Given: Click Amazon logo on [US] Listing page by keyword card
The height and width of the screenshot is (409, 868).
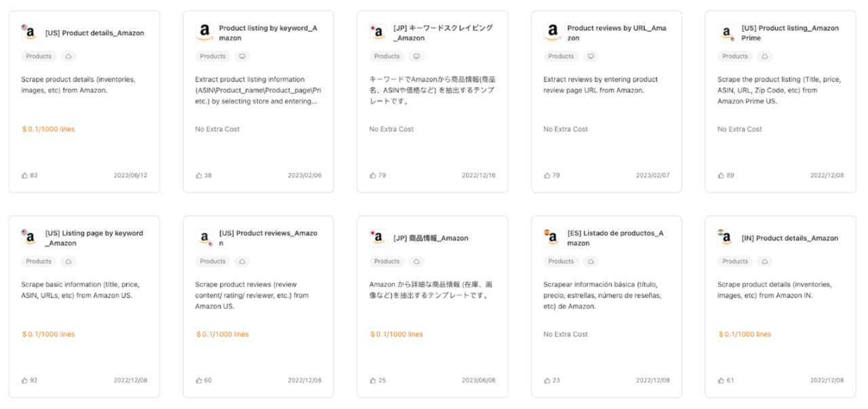Looking at the screenshot, I should 30,237.
